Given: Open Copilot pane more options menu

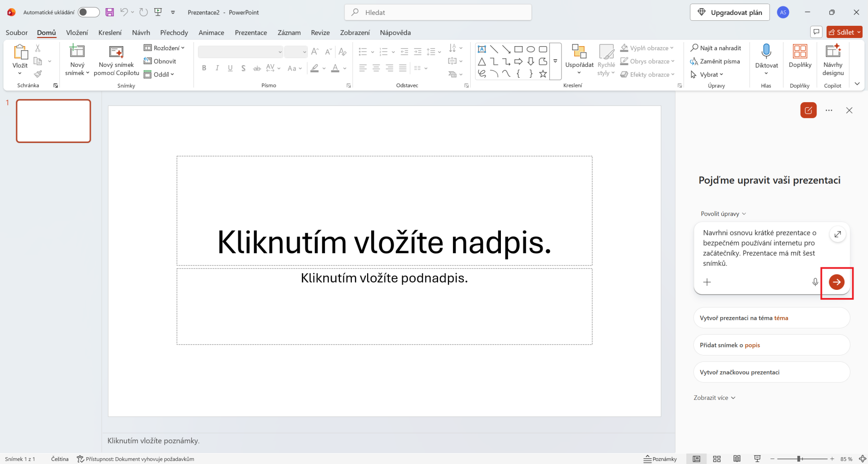Looking at the screenshot, I should click(x=829, y=110).
